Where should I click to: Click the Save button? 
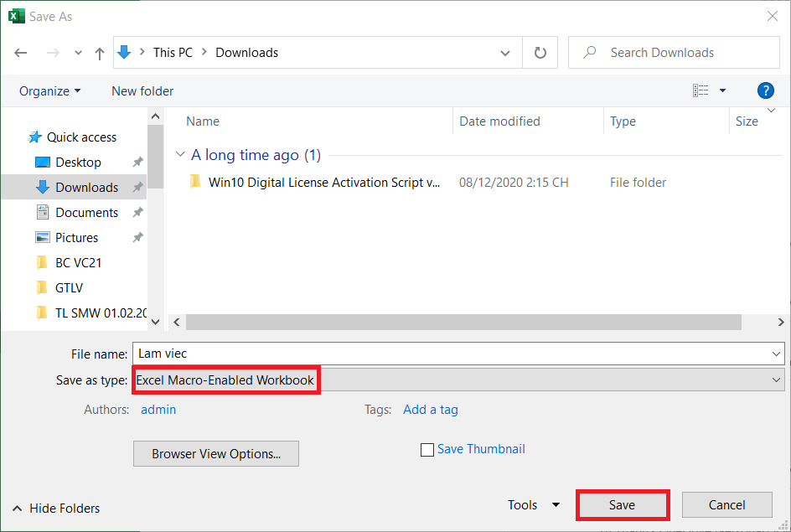point(622,505)
